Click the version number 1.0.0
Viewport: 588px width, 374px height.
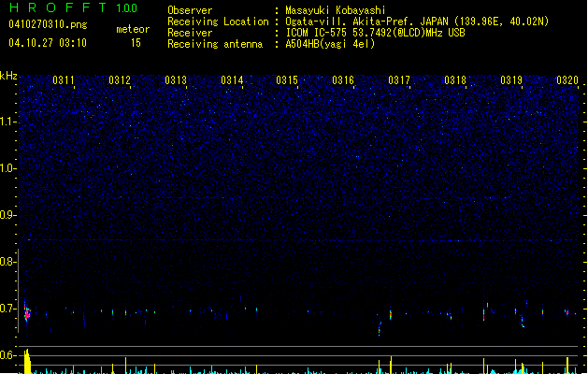[x=126, y=8]
